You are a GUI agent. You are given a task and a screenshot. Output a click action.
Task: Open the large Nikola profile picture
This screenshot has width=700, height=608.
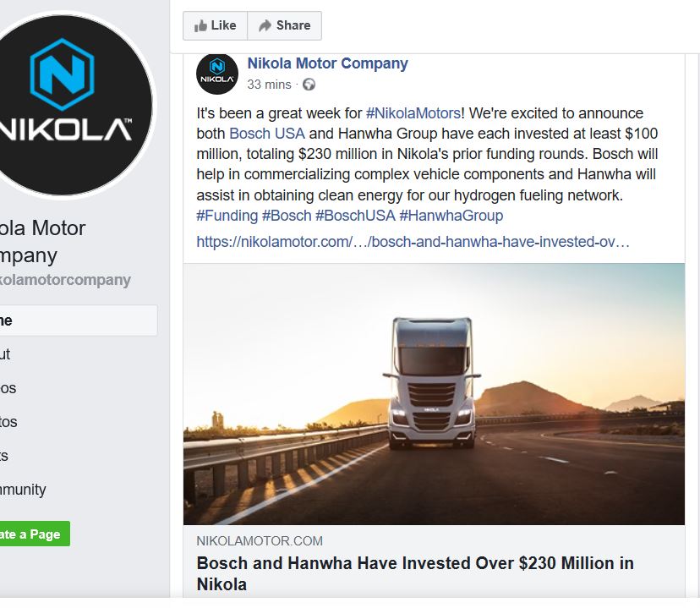point(76,103)
